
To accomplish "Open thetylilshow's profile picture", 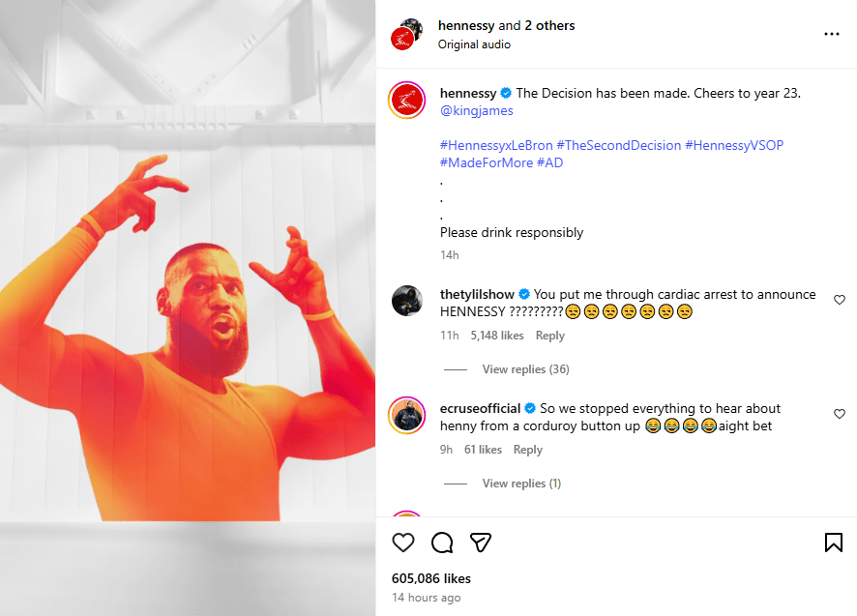I will (x=407, y=301).
